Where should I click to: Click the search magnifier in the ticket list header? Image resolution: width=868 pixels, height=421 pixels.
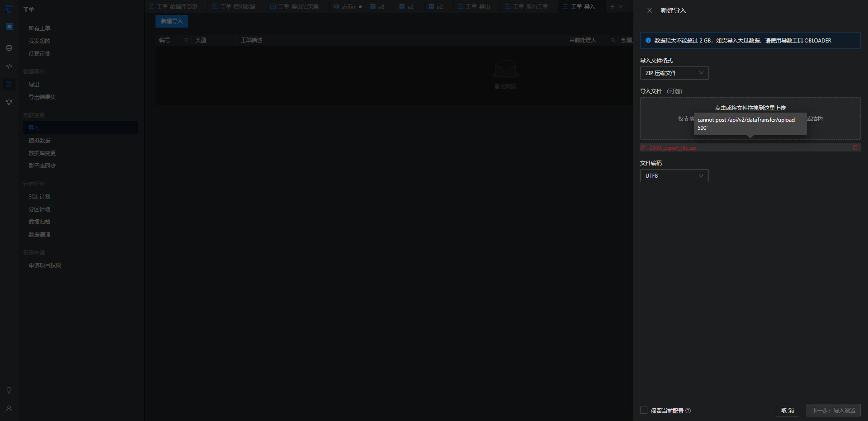[613, 40]
